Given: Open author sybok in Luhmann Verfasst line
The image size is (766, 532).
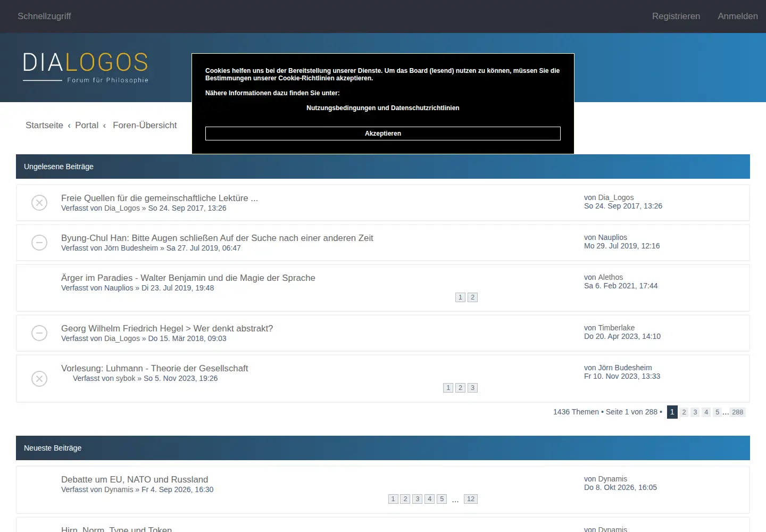Looking at the screenshot, I should (x=126, y=378).
